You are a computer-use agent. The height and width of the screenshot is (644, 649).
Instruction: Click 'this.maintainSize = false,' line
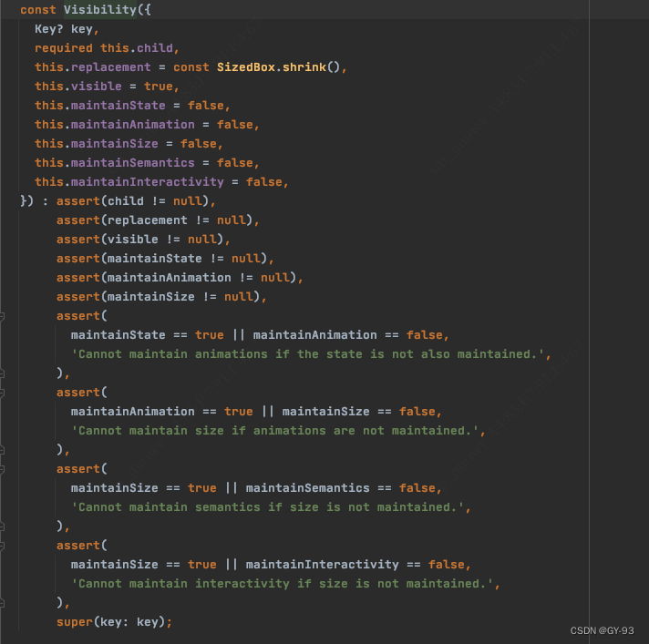(x=129, y=144)
